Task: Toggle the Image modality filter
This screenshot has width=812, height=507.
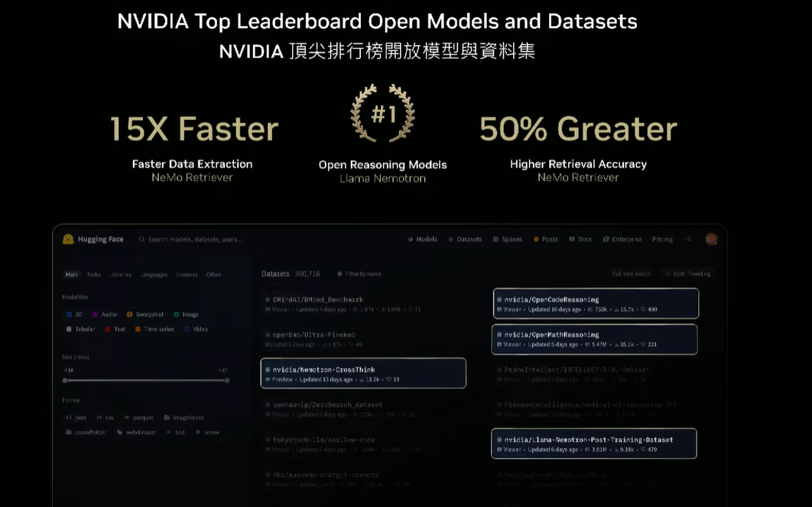Action: pyautogui.click(x=186, y=314)
